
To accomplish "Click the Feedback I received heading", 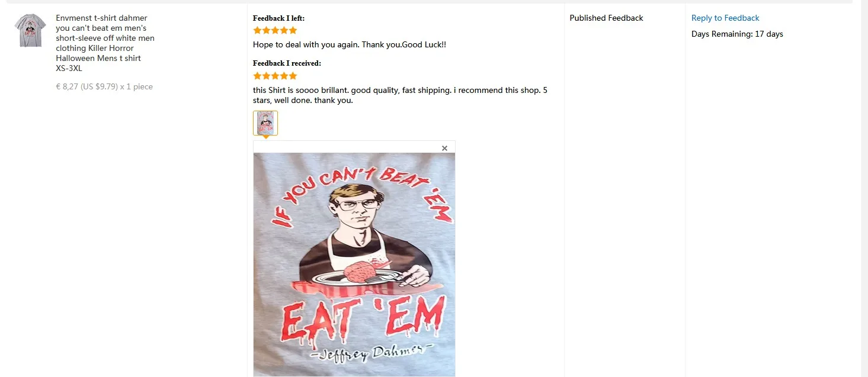I will click(x=287, y=63).
